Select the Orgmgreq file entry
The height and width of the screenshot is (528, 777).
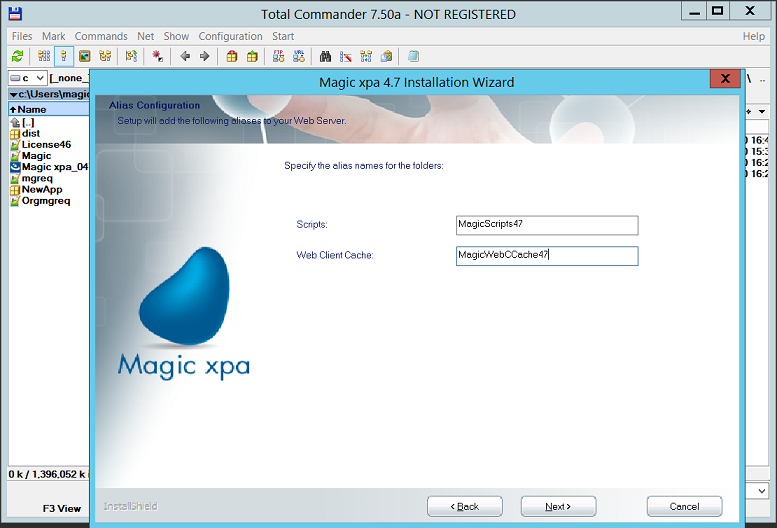click(40, 201)
